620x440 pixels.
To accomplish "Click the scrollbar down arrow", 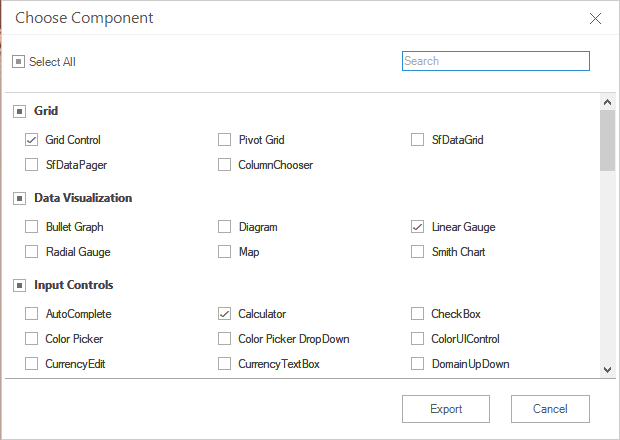I will (x=607, y=370).
